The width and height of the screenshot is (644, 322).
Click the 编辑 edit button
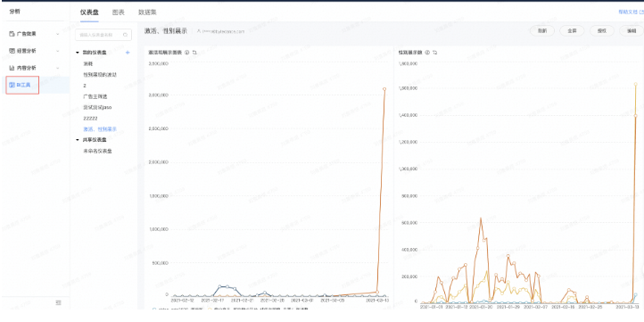point(632,31)
